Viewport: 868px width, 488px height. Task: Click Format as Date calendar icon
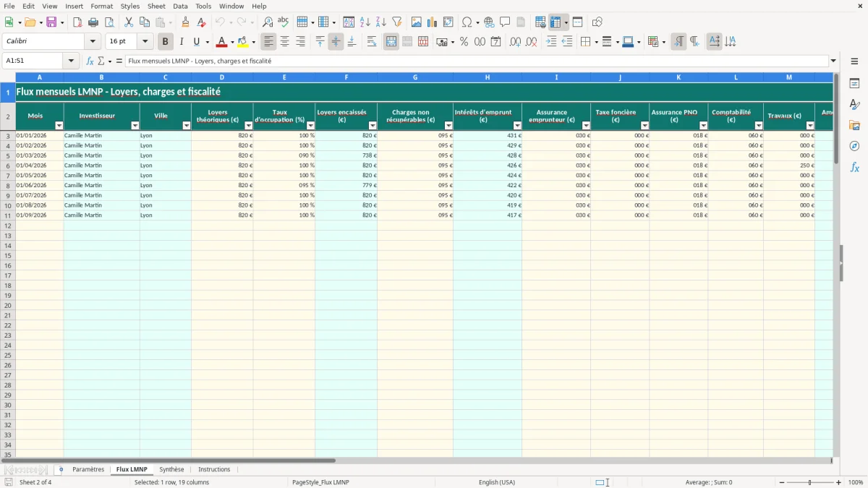[495, 42]
